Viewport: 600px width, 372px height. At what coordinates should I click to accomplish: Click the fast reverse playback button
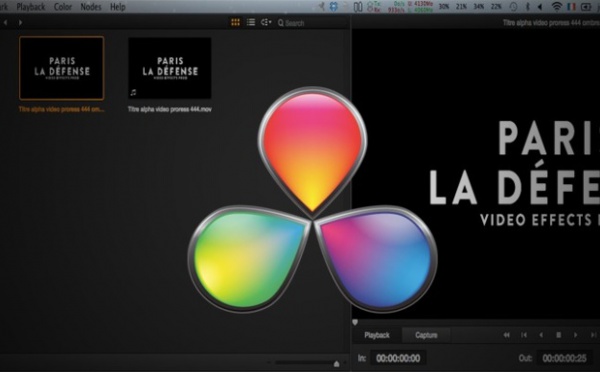(506, 335)
